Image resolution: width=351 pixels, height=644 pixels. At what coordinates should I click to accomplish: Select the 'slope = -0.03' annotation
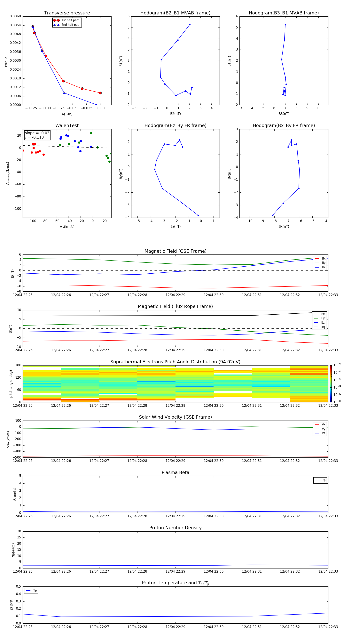pyautogui.click(x=37, y=133)
